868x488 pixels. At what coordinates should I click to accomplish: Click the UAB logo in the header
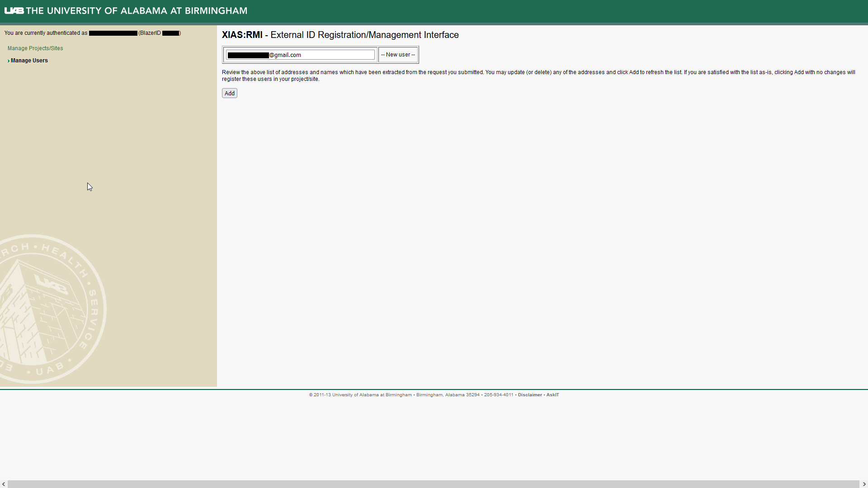coord(14,10)
